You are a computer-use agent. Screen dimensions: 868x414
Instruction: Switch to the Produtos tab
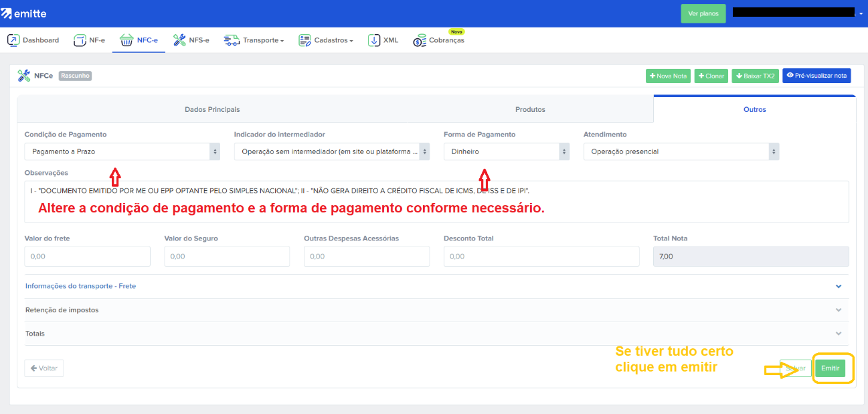click(530, 109)
